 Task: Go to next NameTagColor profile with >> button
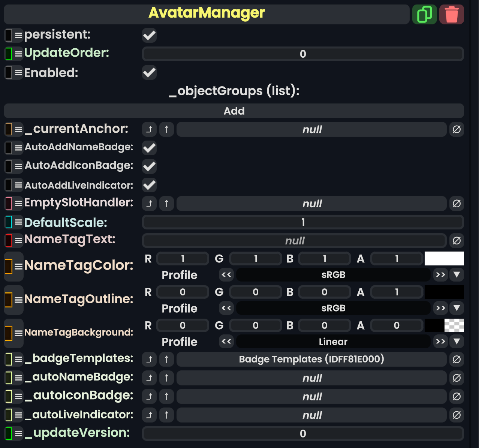[x=440, y=275]
